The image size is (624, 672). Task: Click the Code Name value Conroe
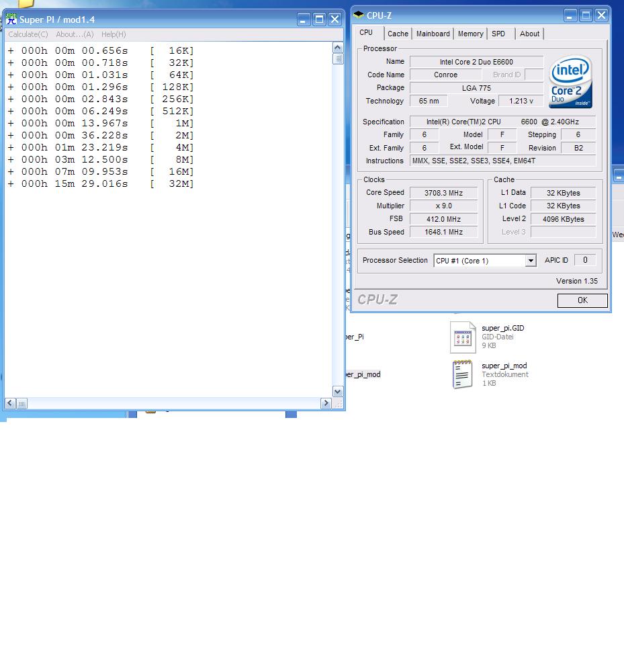[x=445, y=75]
